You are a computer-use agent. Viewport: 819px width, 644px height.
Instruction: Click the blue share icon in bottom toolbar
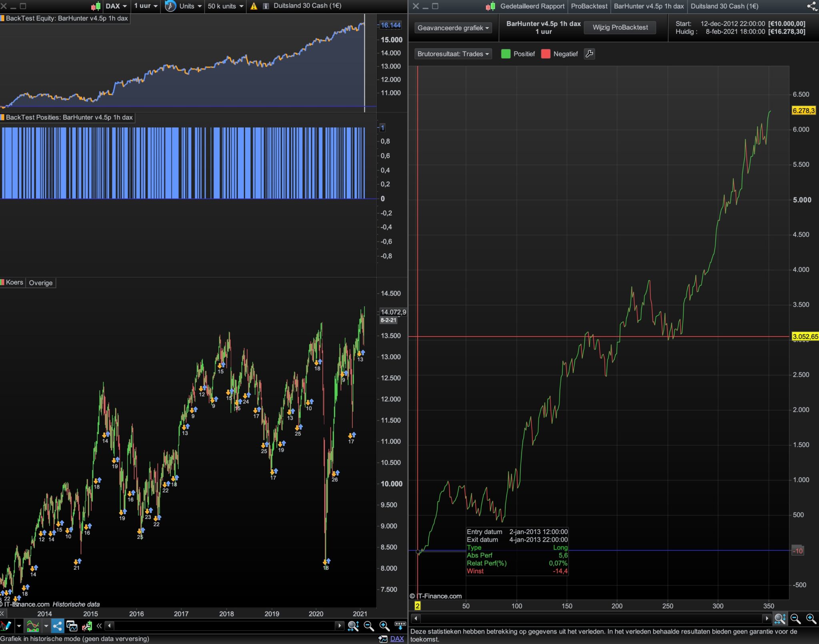pyautogui.click(x=58, y=626)
